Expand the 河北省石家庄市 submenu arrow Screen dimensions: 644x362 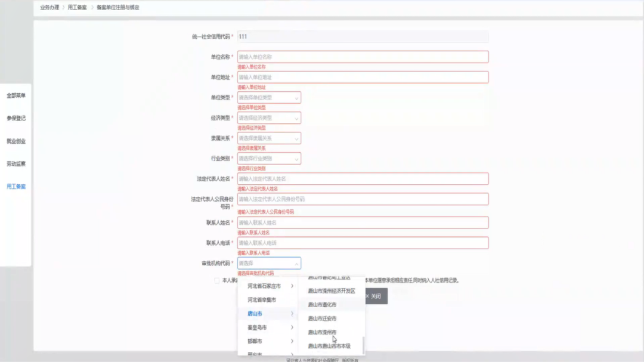tap(292, 286)
